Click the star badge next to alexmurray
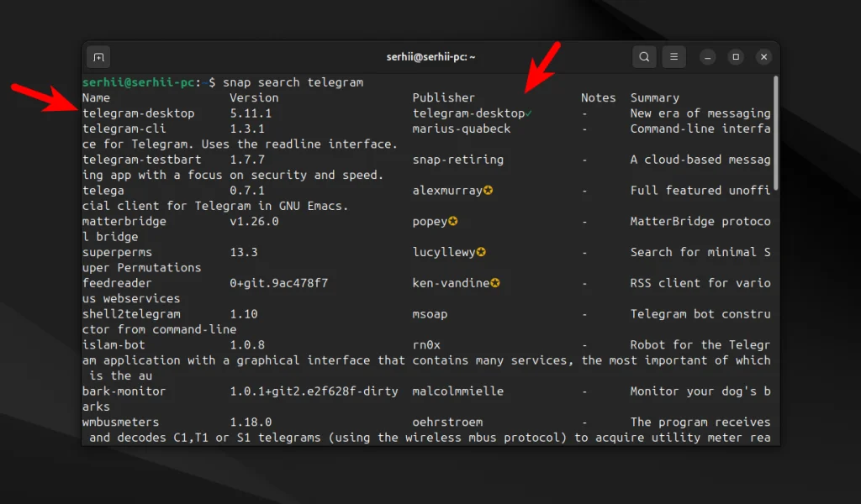Image resolution: width=861 pixels, height=504 pixels. tap(489, 191)
